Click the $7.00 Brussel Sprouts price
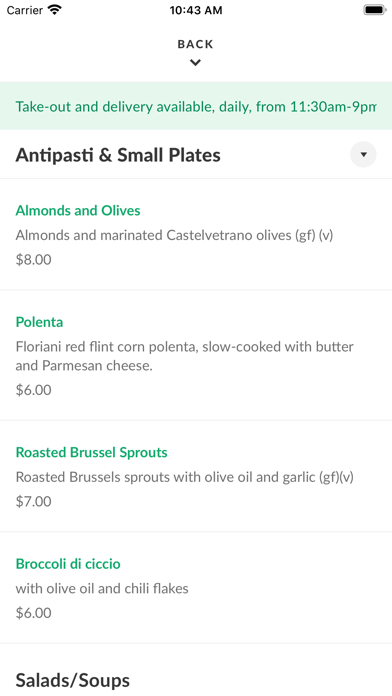 point(33,502)
